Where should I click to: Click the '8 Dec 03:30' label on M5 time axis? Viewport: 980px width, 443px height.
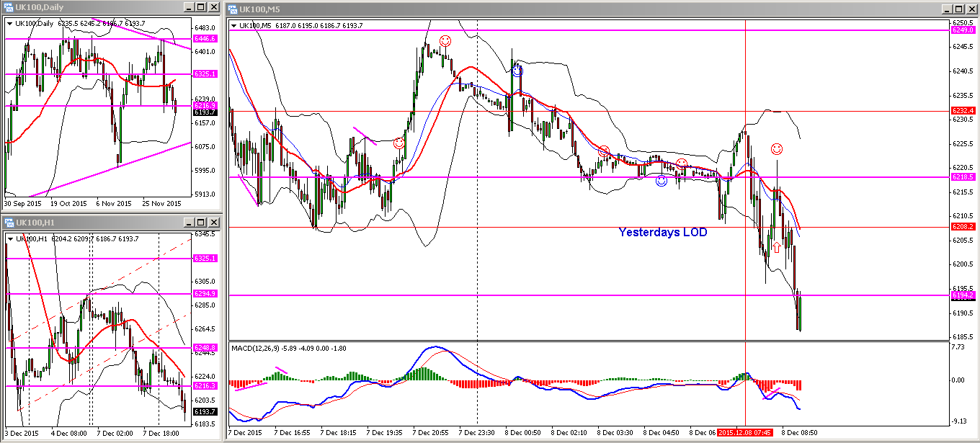coord(615,433)
